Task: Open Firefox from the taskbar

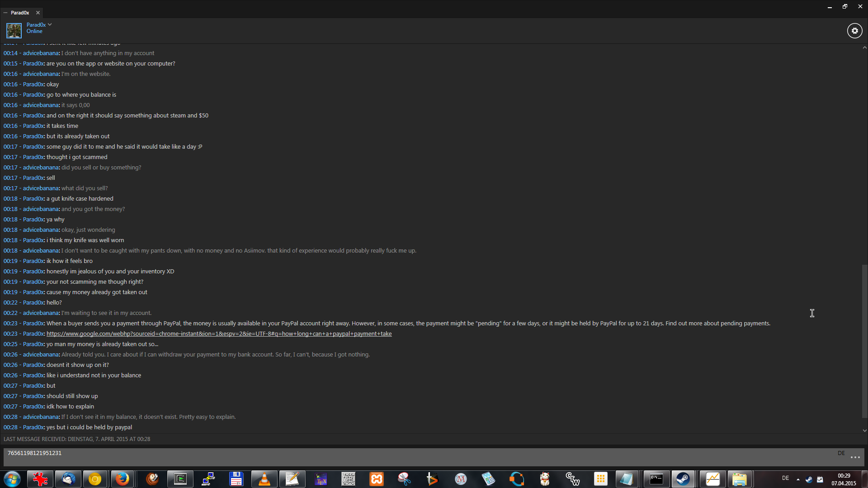Action: tap(122, 479)
